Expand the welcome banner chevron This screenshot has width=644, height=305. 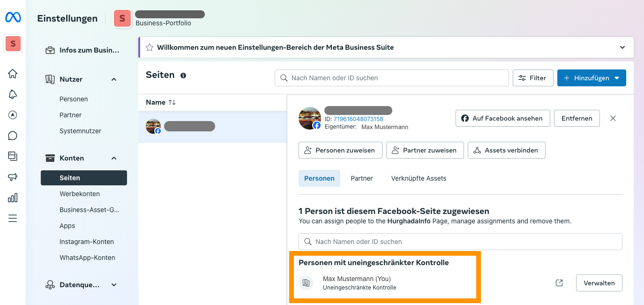[x=622, y=47]
